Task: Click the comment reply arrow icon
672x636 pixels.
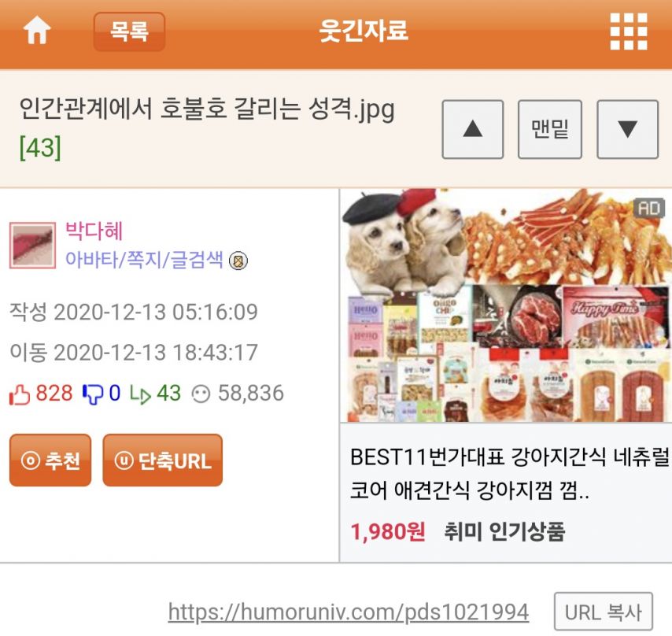Action: [x=140, y=394]
